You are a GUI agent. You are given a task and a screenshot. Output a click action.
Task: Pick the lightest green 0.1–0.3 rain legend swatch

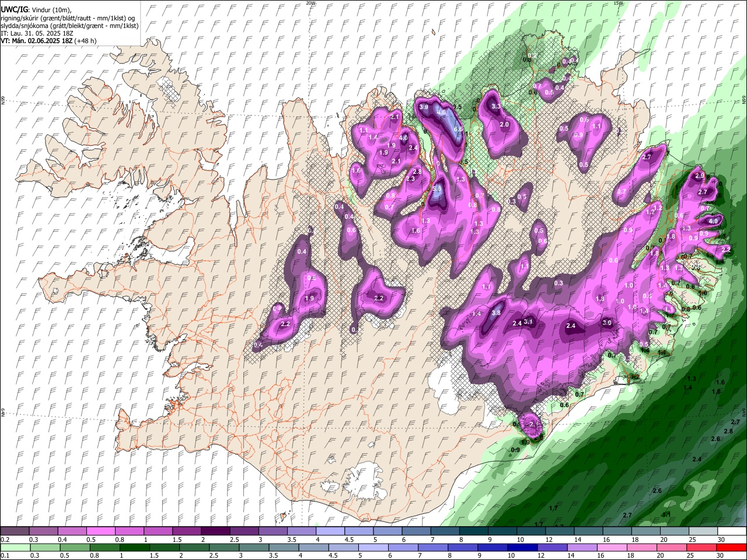click(x=15, y=548)
